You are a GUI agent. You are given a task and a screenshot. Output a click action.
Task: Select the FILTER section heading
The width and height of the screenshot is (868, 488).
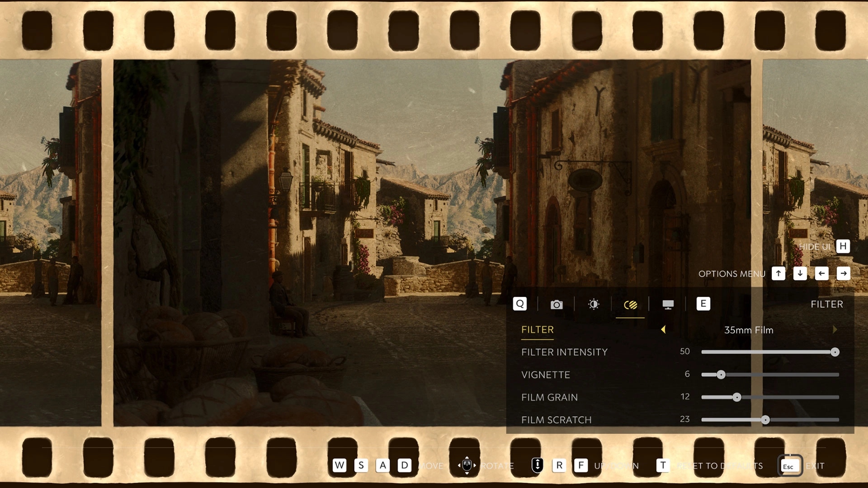coord(537,329)
